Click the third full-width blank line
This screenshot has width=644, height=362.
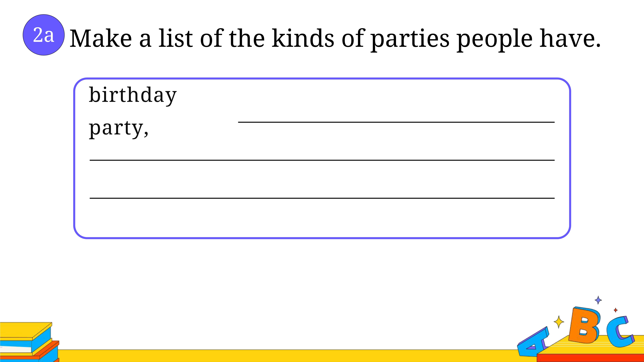pyautogui.click(x=322, y=198)
